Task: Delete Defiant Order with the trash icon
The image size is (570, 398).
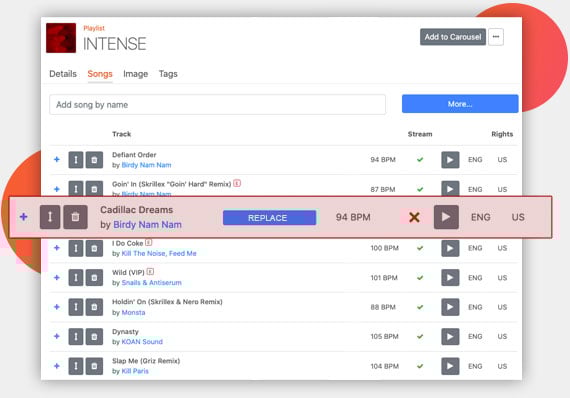Action: click(94, 160)
